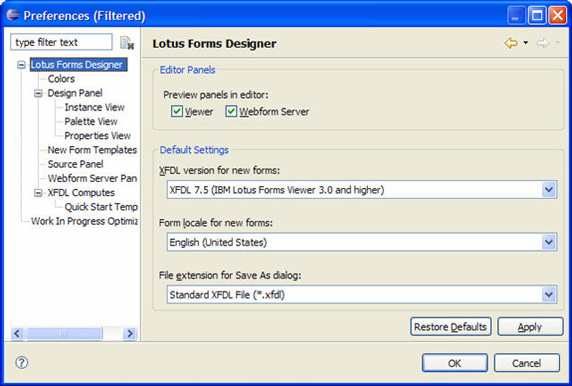The width and height of the screenshot is (572, 386).
Task: Select Work In Progress Optimization item
Action: click(84, 221)
